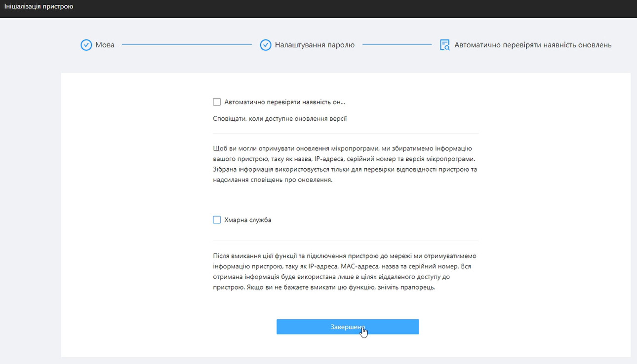Go to the Налаштування паролю step label

pyautogui.click(x=315, y=45)
